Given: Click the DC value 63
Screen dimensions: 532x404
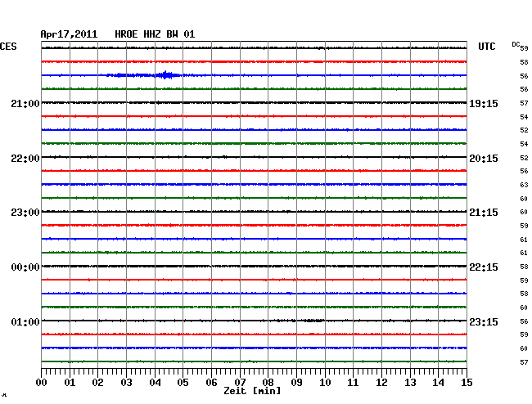Looking at the screenshot, I should 524,185.
